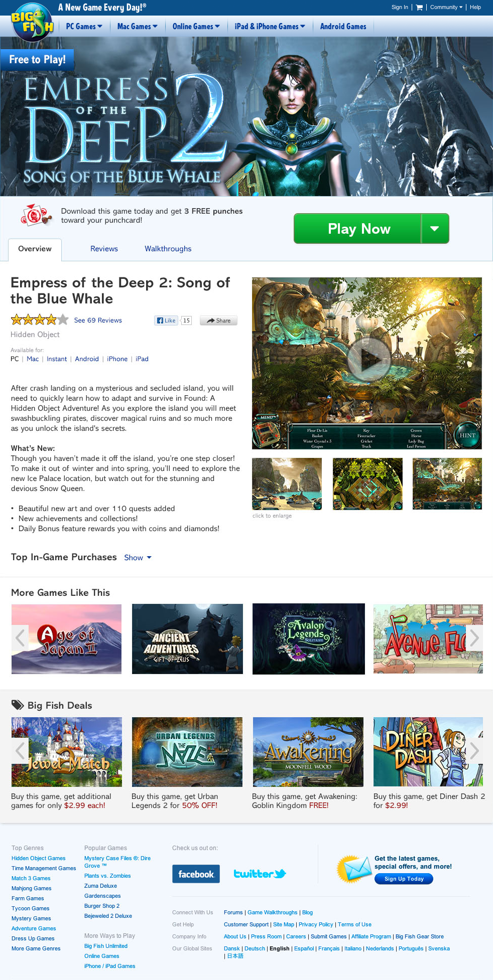Click the Share button
The height and width of the screenshot is (980, 493).
(218, 320)
